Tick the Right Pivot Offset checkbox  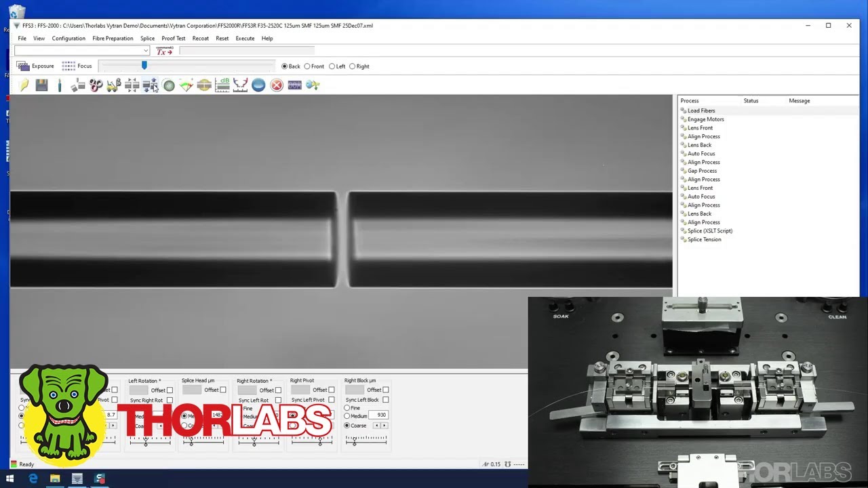[x=332, y=390]
